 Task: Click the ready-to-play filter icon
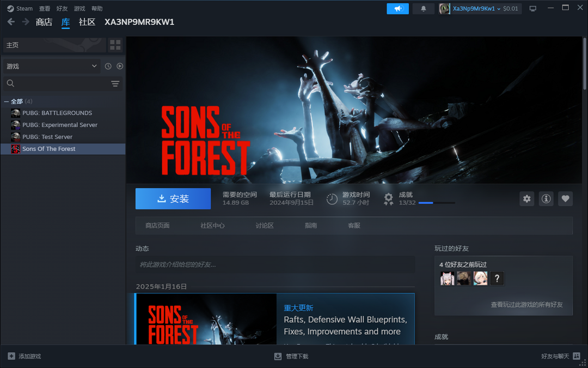tap(120, 66)
